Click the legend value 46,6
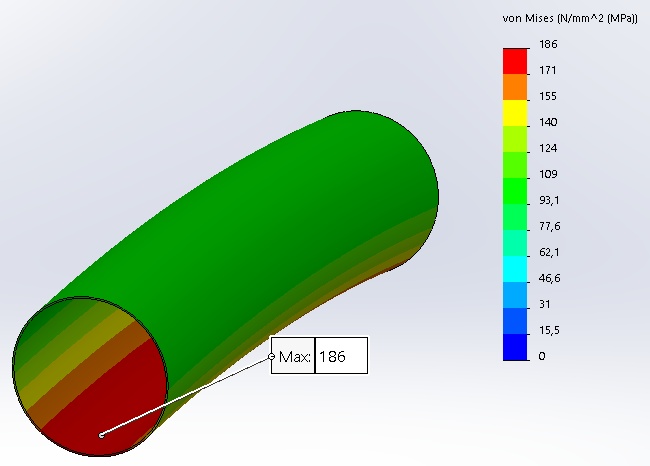The height and width of the screenshot is (466, 650). click(x=550, y=278)
